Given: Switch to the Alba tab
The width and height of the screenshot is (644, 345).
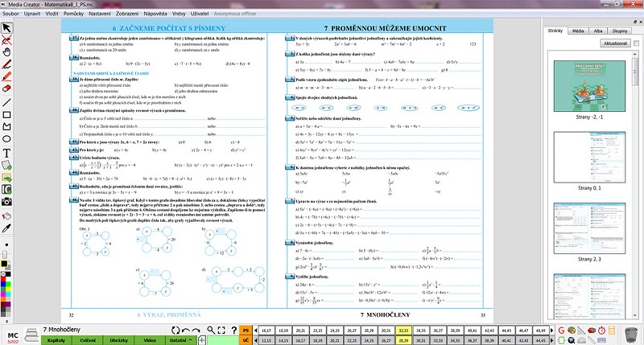Looking at the screenshot, I should click(x=598, y=31).
